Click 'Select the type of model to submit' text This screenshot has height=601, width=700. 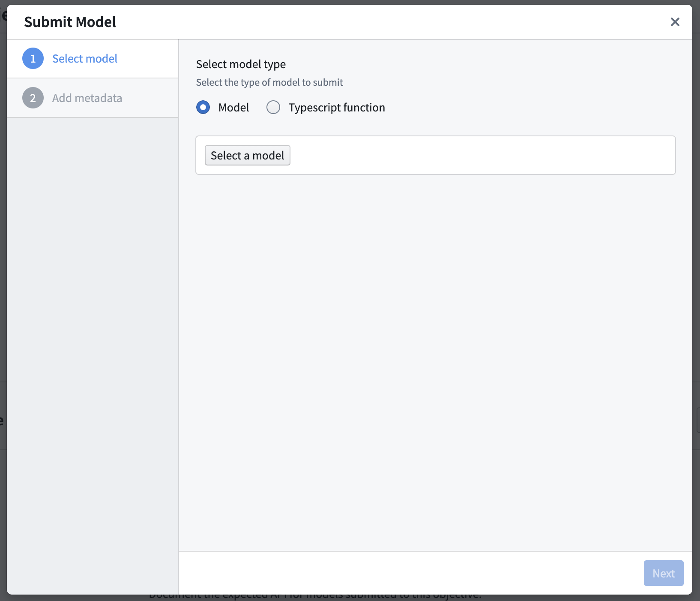pos(269,82)
